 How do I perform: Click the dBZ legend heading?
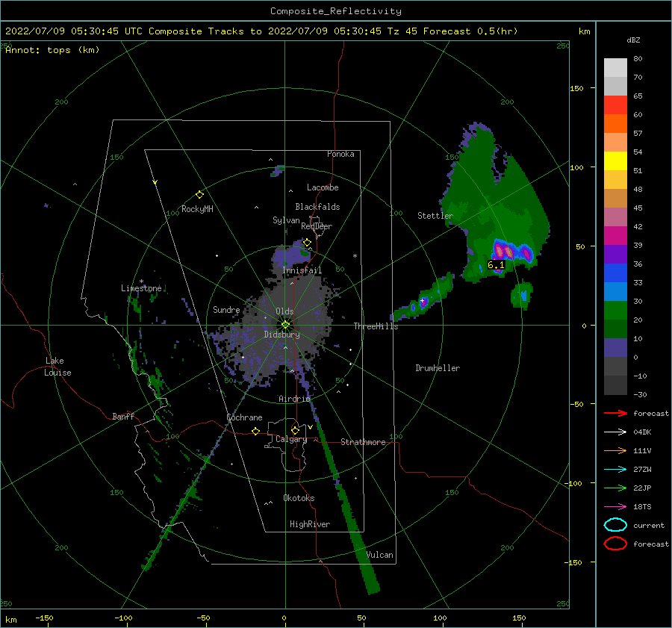click(x=633, y=40)
